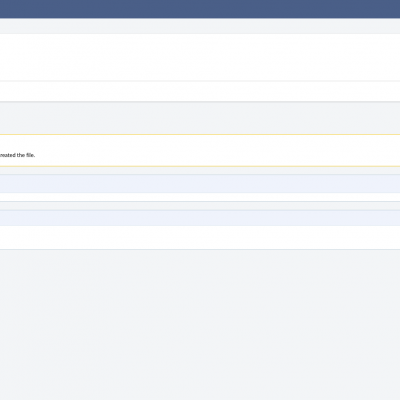Click the gray band above yellow-bordered box
Viewport: 400px width, 400px height.
[x=200, y=118]
